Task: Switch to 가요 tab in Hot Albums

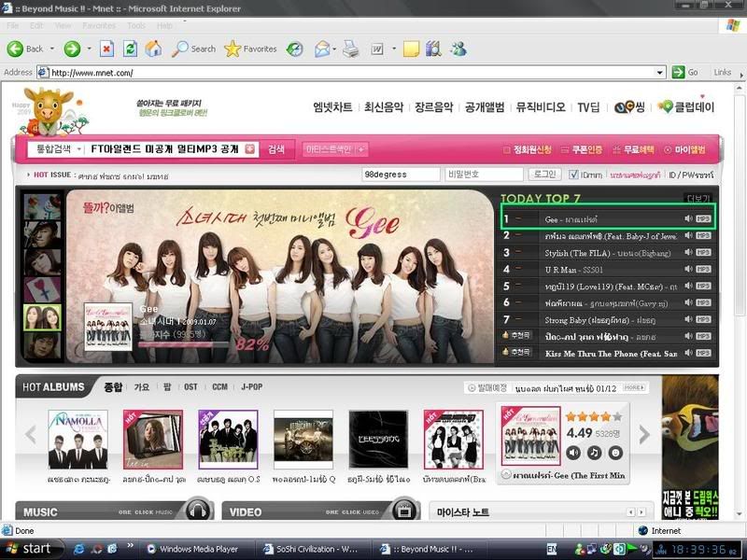Action: pyautogui.click(x=142, y=387)
